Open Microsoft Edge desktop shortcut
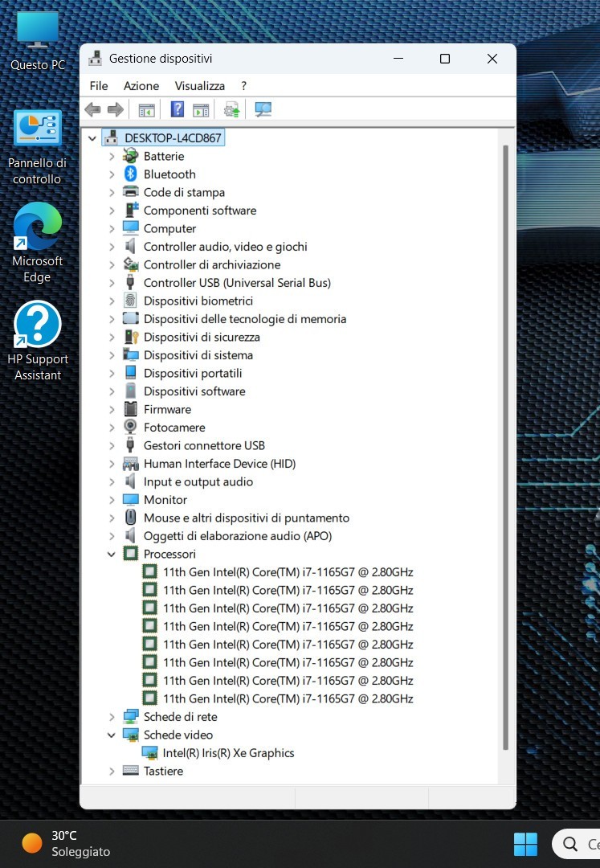 tap(38, 244)
